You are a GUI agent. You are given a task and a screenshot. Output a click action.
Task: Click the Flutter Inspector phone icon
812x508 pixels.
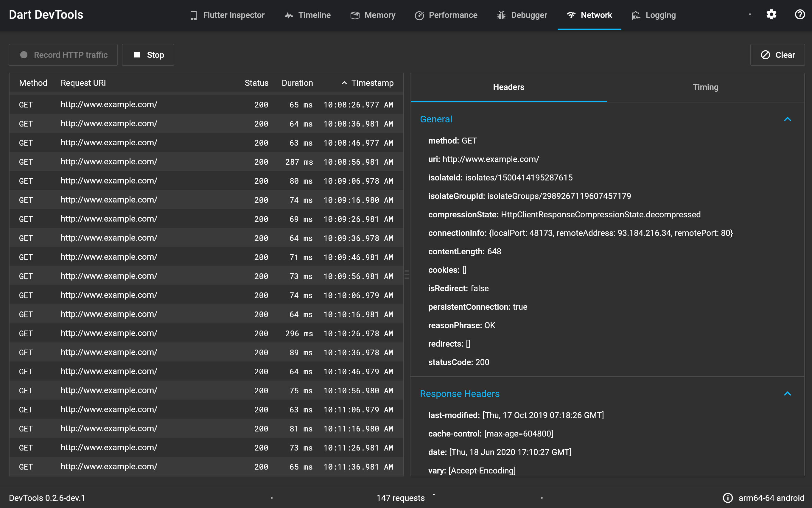[x=193, y=15]
